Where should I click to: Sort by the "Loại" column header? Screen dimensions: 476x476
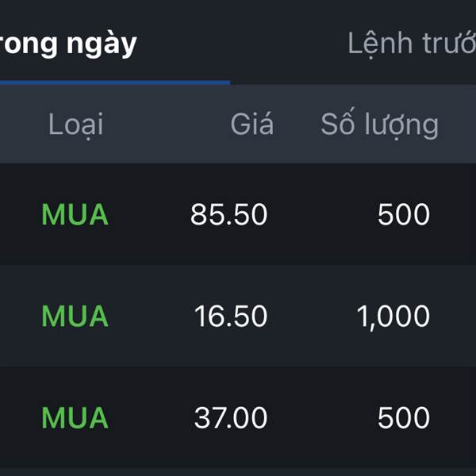pyautogui.click(x=76, y=125)
